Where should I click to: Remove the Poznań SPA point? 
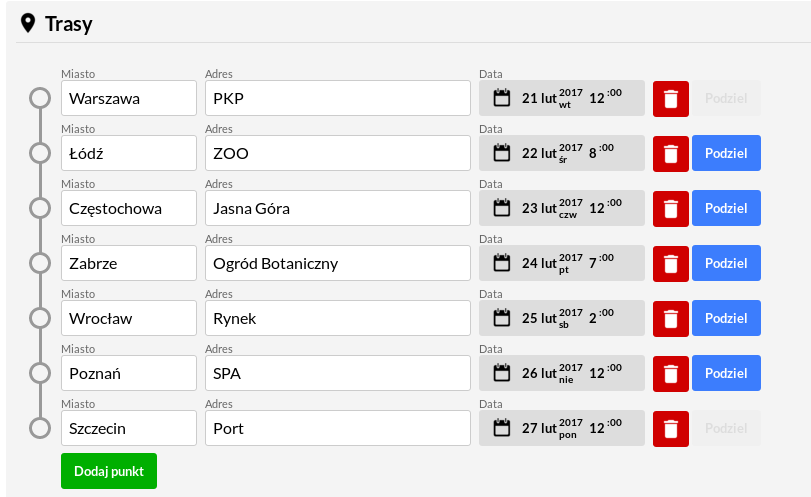[x=670, y=373]
